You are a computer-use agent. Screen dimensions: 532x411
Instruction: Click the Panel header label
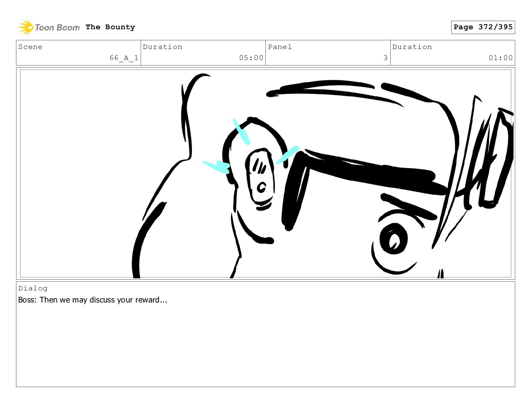click(x=280, y=47)
